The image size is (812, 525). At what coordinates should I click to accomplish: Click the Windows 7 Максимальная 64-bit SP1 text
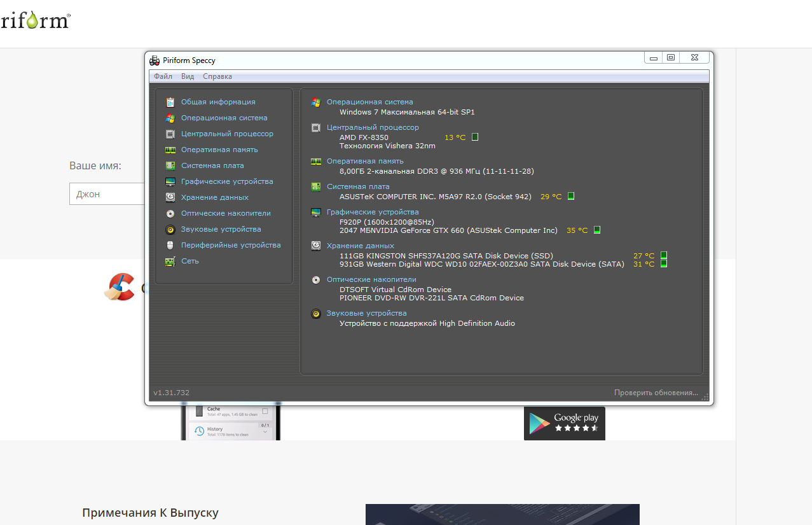[407, 112]
